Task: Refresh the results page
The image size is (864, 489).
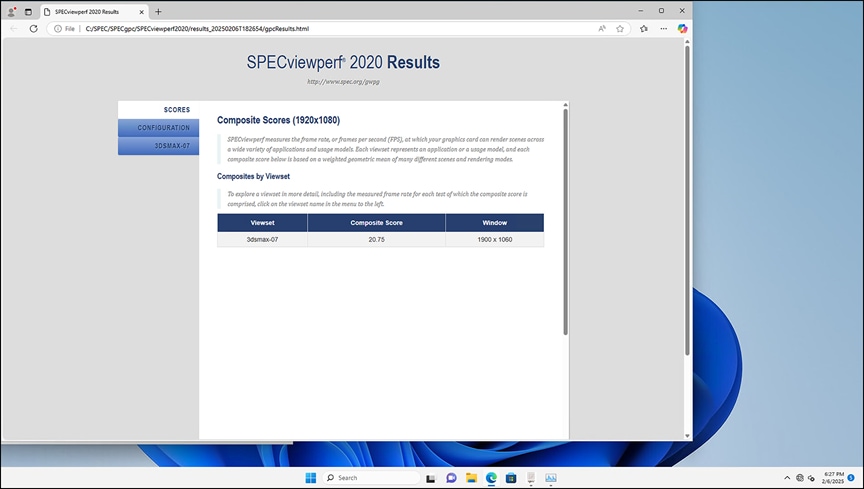Action: pyautogui.click(x=34, y=29)
